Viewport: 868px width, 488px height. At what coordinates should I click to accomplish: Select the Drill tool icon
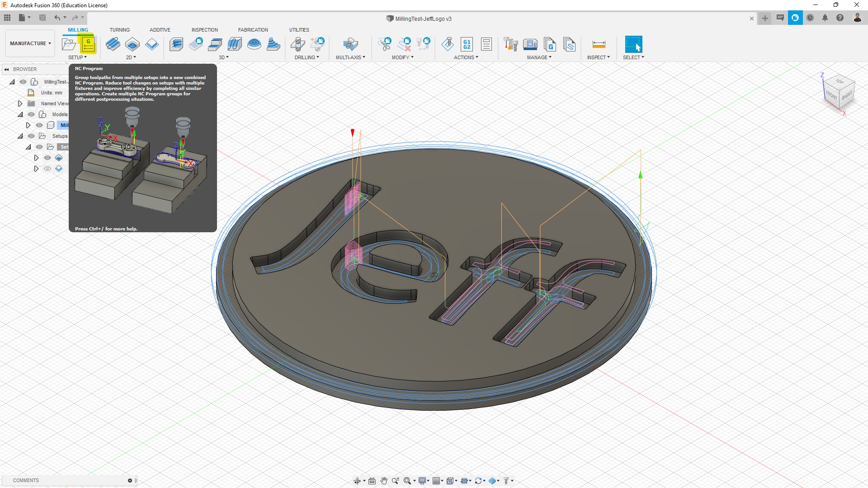297,44
